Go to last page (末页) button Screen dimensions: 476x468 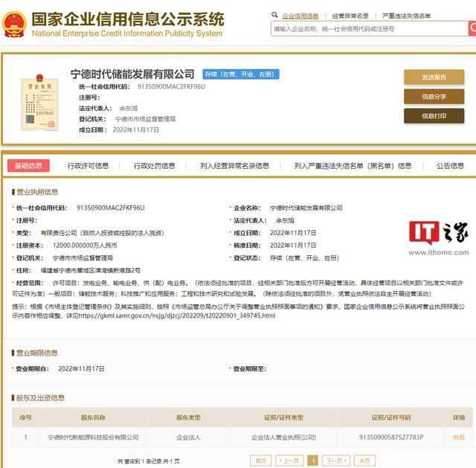click(x=364, y=461)
